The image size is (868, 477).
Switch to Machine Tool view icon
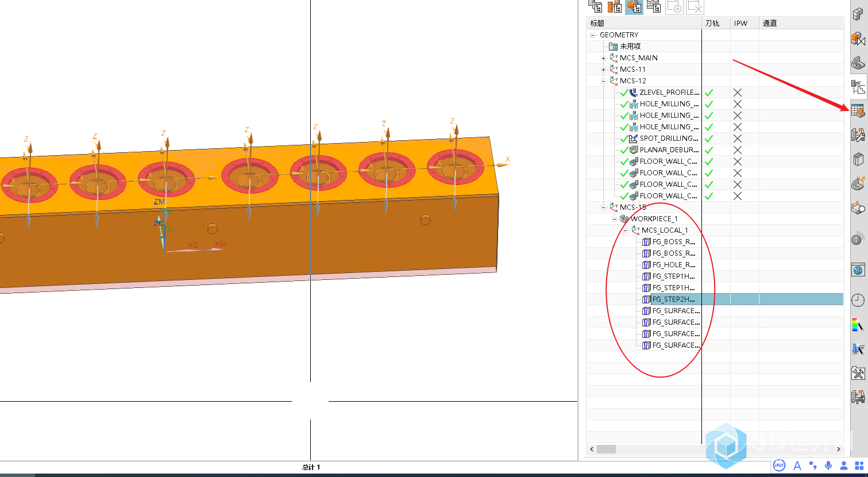point(615,6)
